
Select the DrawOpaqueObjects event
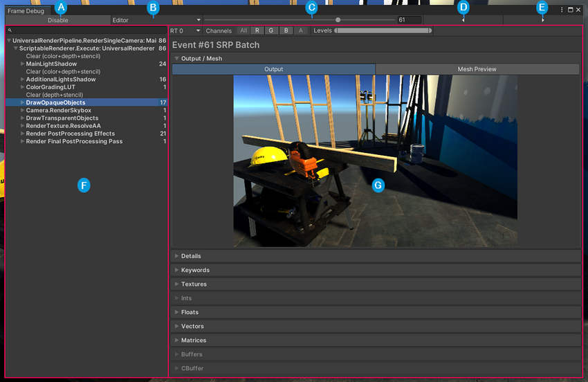tap(55, 102)
